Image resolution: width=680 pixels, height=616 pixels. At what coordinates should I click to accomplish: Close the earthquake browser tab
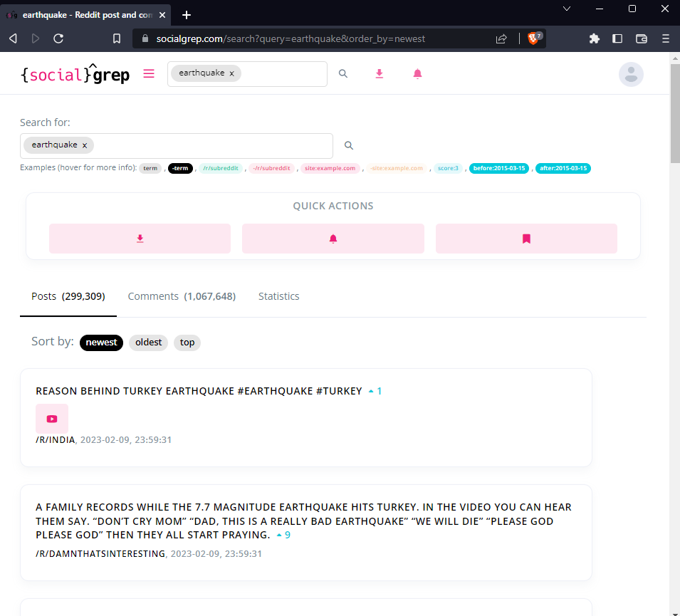[x=162, y=15]
